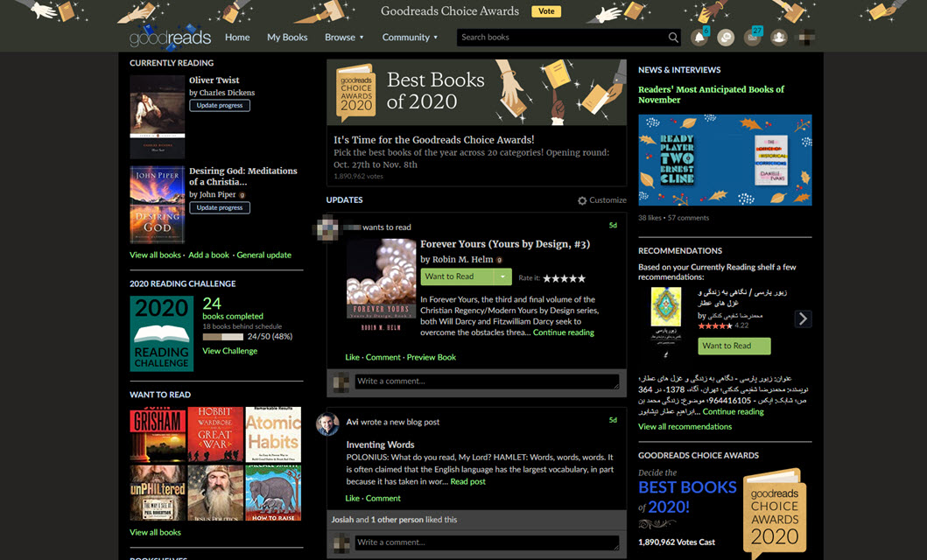Open the friend requests icon
The width and height of the screenshot is (927, 560).
pos(779,38)
